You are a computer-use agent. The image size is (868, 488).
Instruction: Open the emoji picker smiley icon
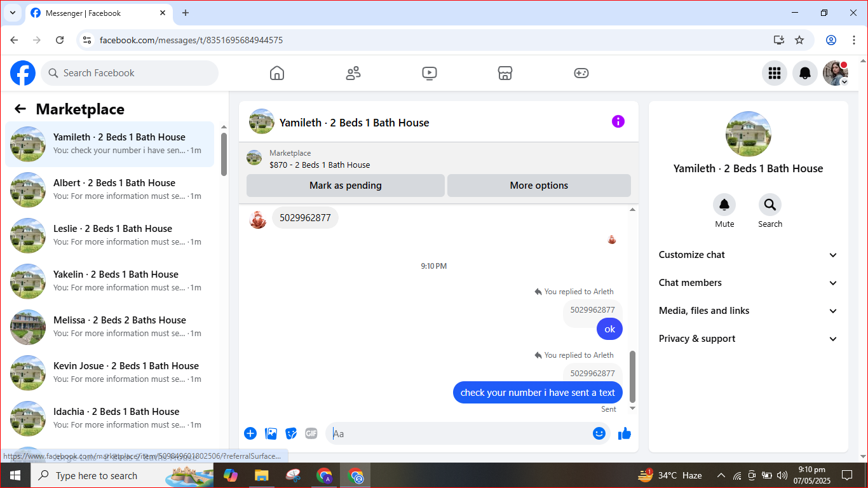coord(599,433)
